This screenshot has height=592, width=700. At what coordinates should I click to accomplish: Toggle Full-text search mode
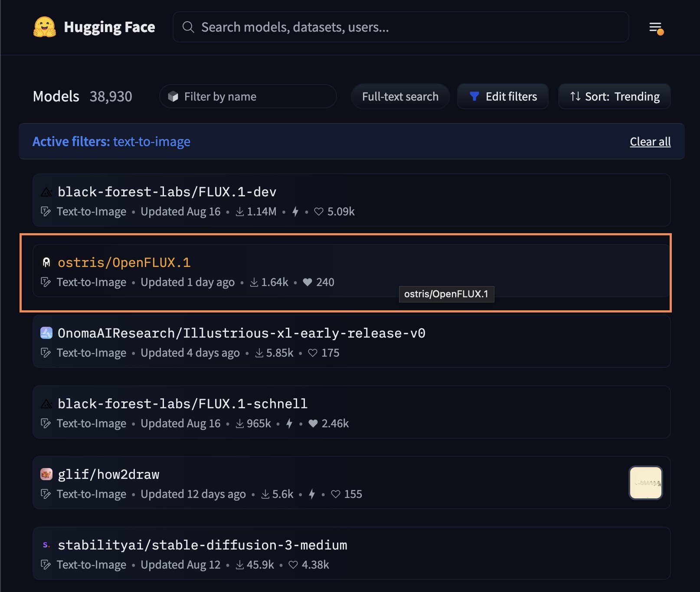click(400, 96)
